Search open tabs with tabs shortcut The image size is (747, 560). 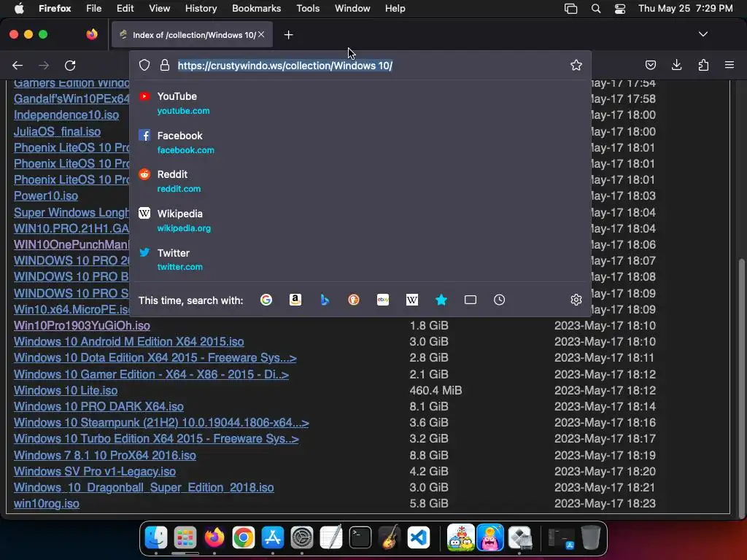(471, 300)
